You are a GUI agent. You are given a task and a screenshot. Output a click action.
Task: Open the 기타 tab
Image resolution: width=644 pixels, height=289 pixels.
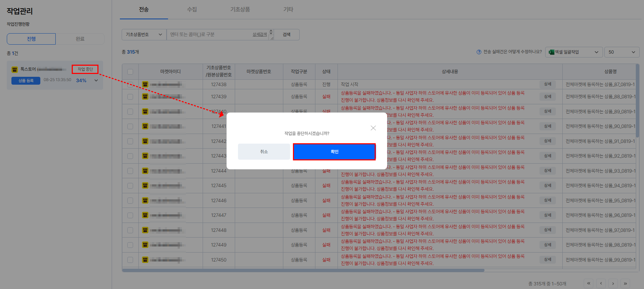(288, 10)
